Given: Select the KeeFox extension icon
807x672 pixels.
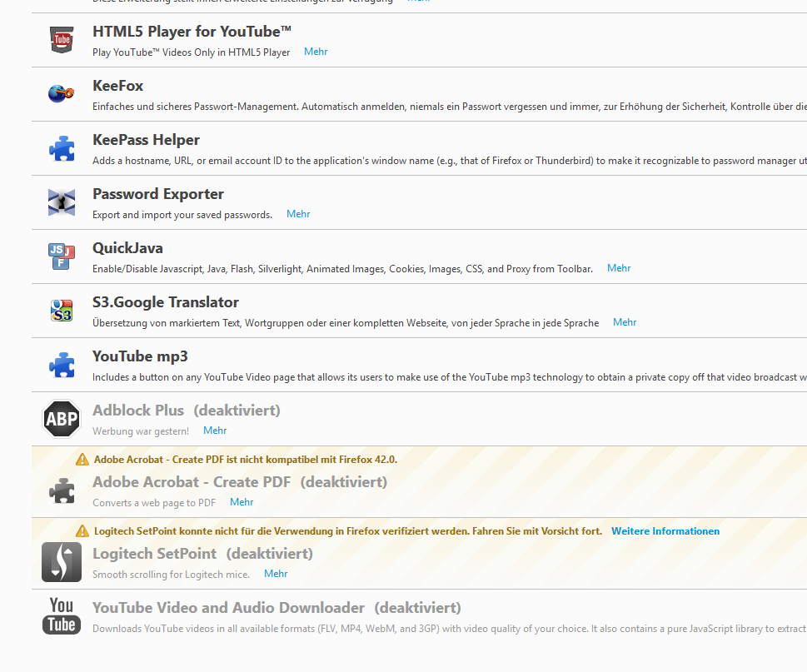Looking at the screenshot, I should coord(62,93).
